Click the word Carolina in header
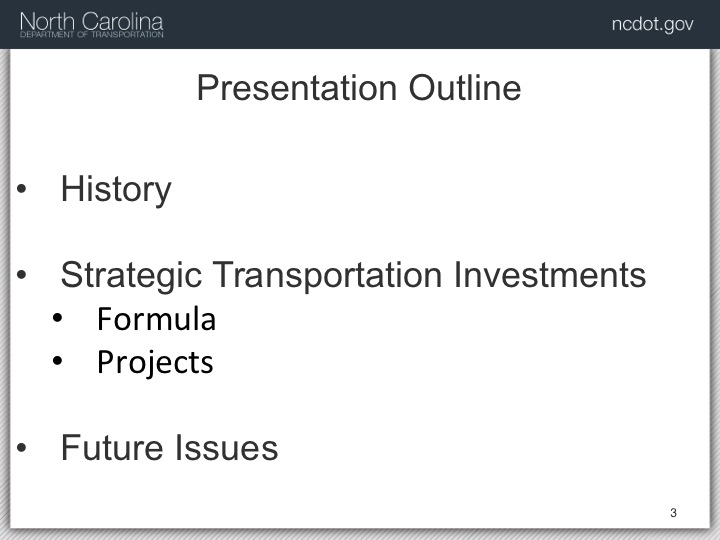The width and height of the screenshot is (720, 540). pos(123,22)
